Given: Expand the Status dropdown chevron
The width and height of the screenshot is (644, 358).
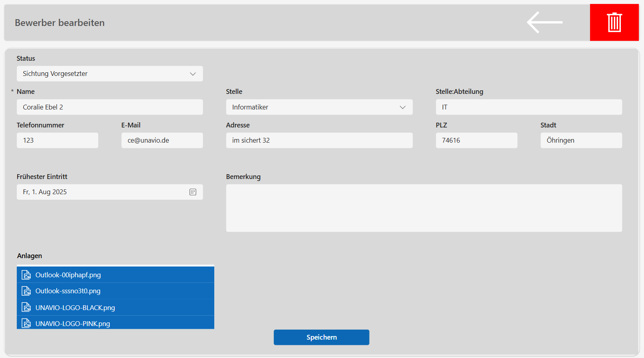Looking at the screenshot, I should pyautogui.click(x=193, y=74).
